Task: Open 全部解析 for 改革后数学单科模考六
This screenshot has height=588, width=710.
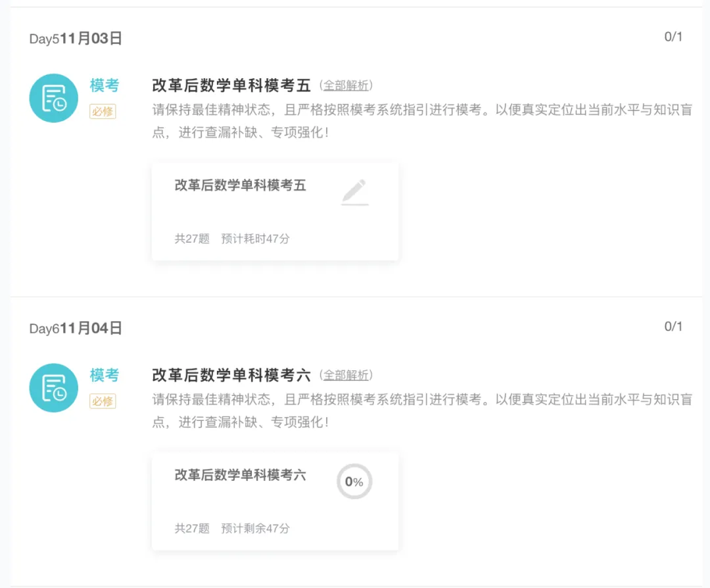Action: click(x=346, y=376)
